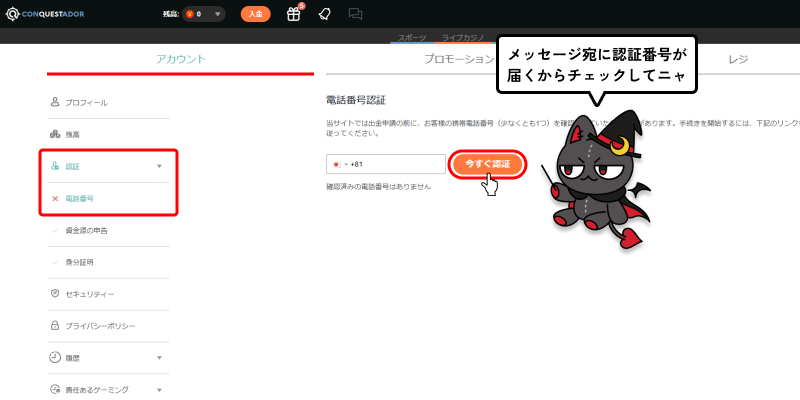
Task: Click the 確認済みの電話番号はありません text
Action: (x=378, y=187)
